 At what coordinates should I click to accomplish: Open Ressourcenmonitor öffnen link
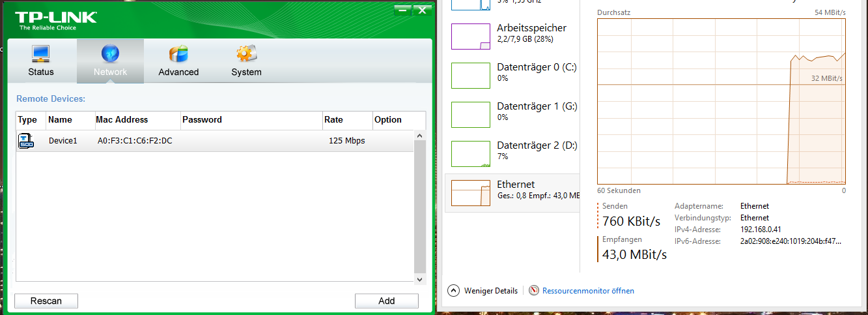tap(588, 291)
